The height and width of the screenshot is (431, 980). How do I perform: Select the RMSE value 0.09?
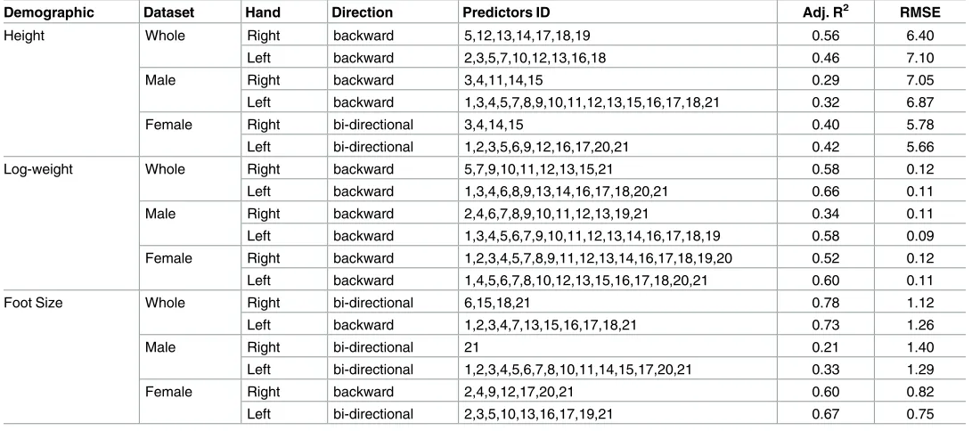[x=920, y=236]
